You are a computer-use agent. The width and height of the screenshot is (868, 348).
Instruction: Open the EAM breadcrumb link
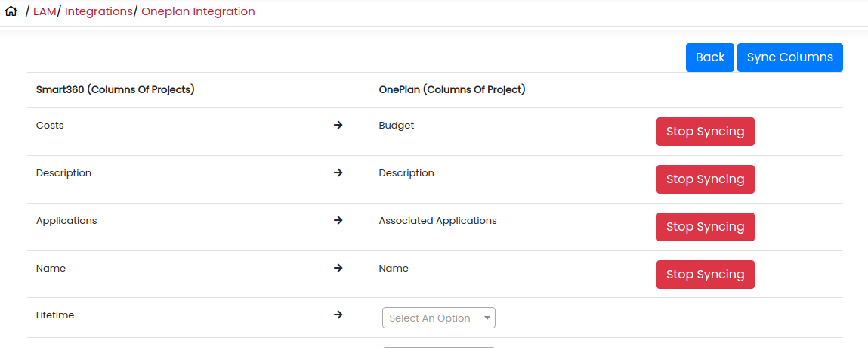point(45,11)
